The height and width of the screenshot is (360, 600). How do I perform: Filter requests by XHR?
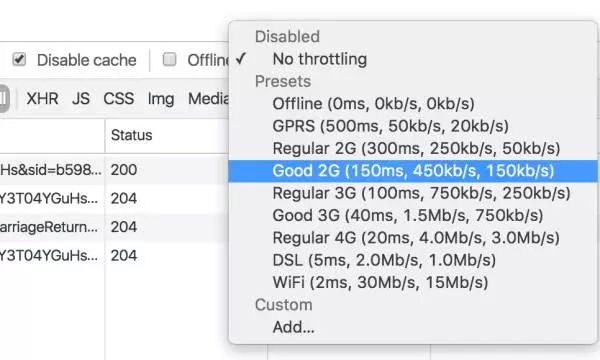[x=42, y=99]
